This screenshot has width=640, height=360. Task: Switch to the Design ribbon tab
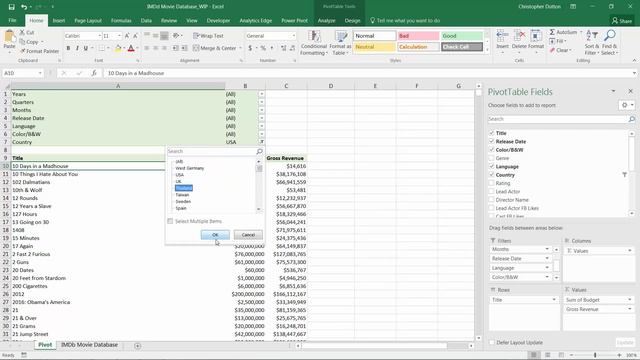(352, 20)
